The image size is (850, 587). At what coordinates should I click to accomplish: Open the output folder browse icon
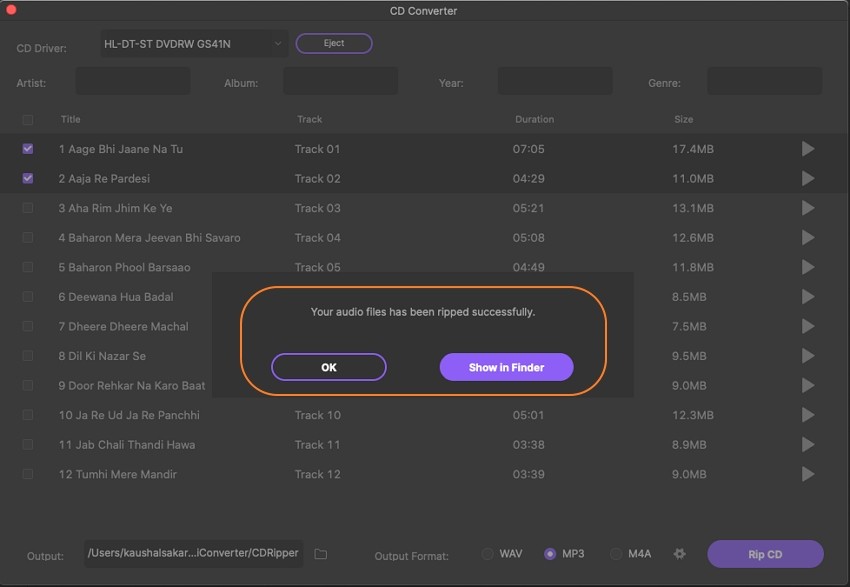[321, 554]
